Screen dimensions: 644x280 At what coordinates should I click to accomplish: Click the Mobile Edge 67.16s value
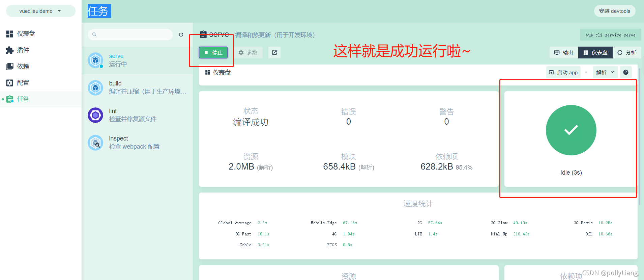pos(350,223)
